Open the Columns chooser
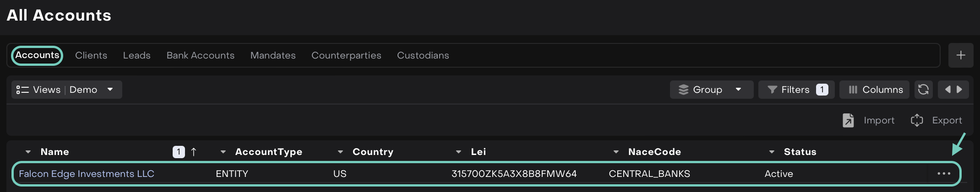The width and height of the screenshot is (980, 192). point(874,90)
